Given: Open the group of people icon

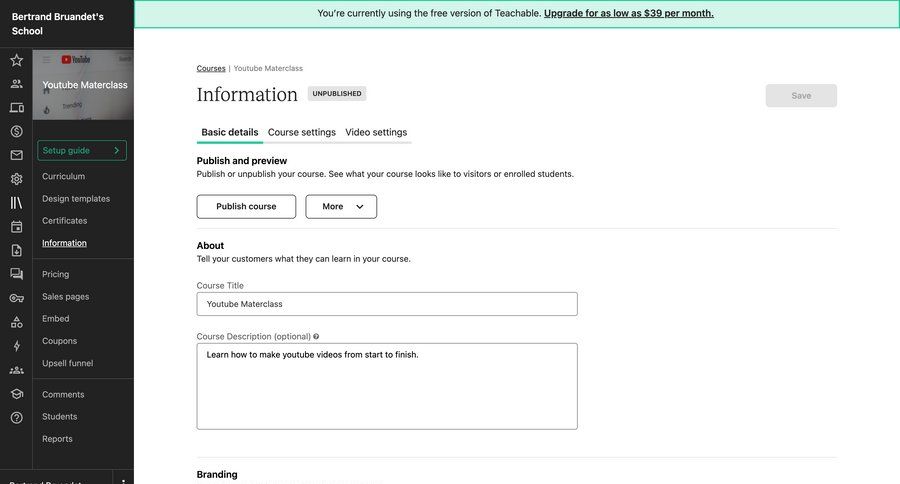Looking at the screenshot, I should (x=17, y=370).
